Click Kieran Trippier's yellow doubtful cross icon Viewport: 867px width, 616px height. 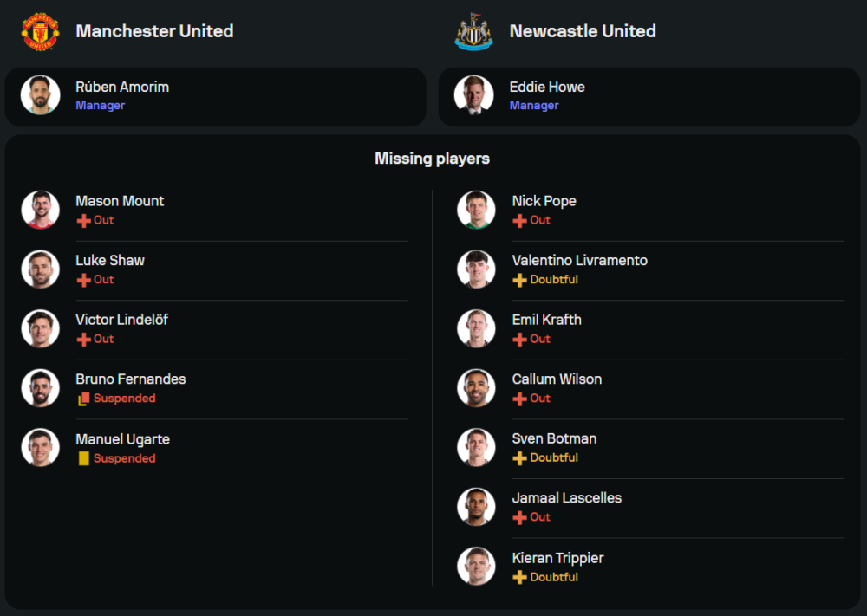point(519,577)
